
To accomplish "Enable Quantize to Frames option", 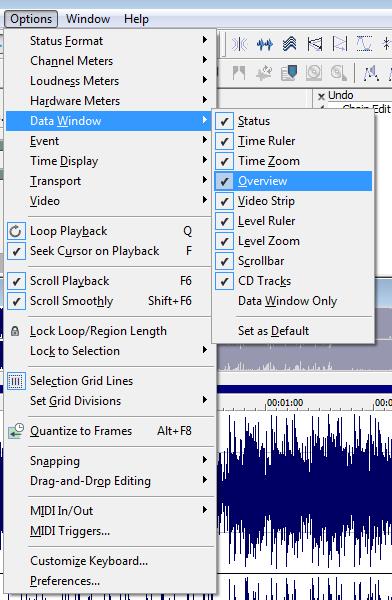I will coord(108,431).
